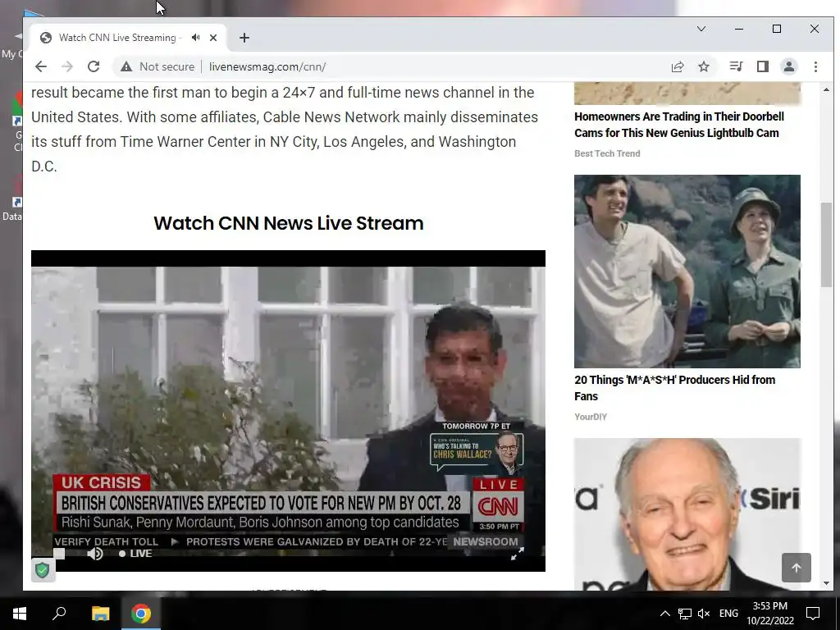840x630 pixels.
Task: Click the green shield badge icon
Action: (x=43, y=570)
